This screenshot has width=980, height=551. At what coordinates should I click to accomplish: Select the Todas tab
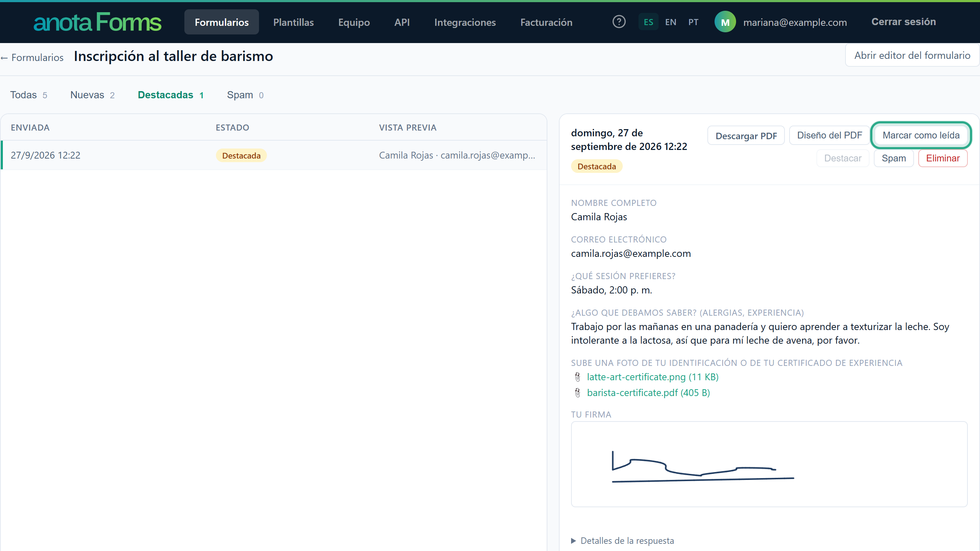(29, 95)
